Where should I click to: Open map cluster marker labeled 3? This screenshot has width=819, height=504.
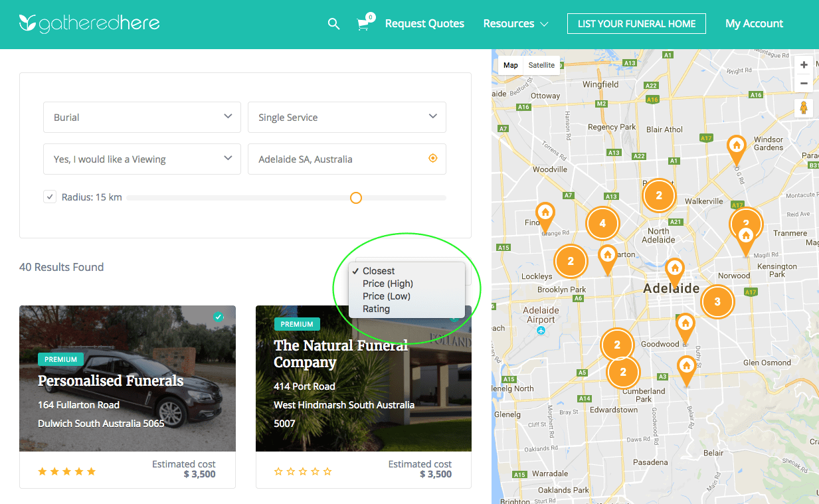[717, 301]
